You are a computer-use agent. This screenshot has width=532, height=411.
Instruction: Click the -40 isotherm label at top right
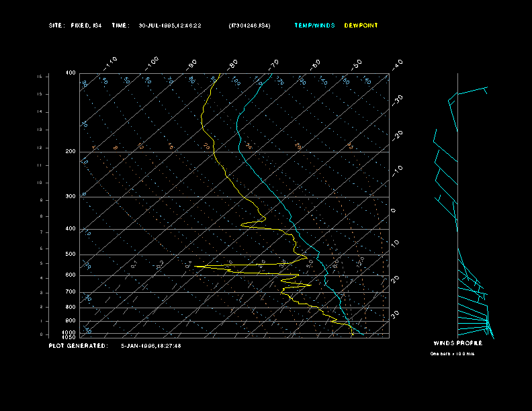[397, 64]
